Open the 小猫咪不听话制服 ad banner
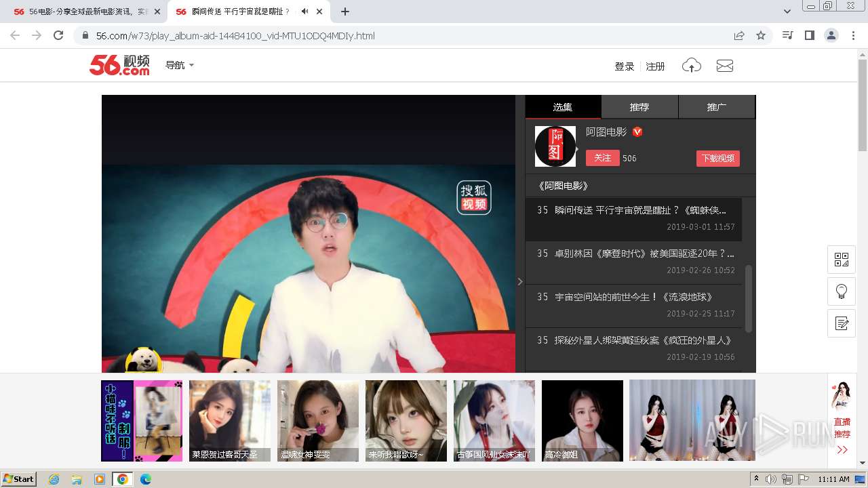Viewport: 868px width, 488px height. tap(142, 421)
